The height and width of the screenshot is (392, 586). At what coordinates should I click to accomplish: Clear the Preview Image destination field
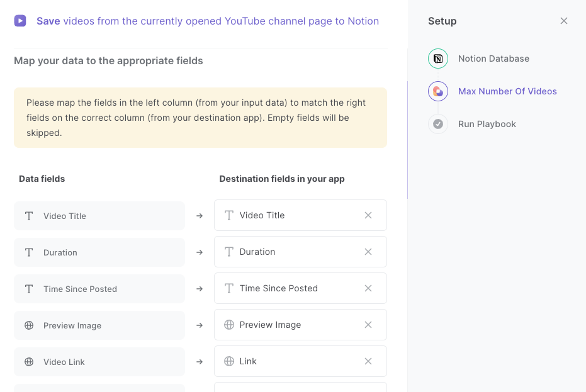[x=368, y=325]
